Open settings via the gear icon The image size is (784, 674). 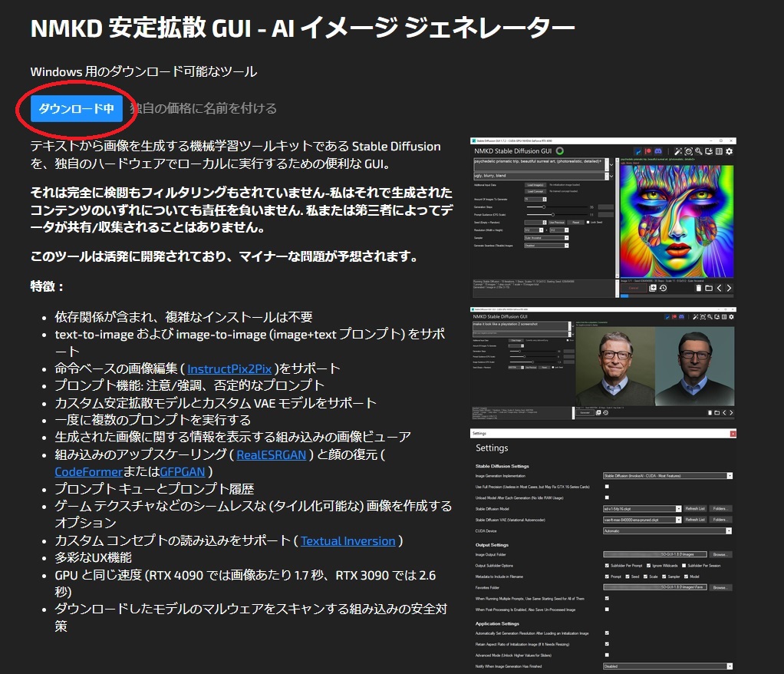pos(729,151)
